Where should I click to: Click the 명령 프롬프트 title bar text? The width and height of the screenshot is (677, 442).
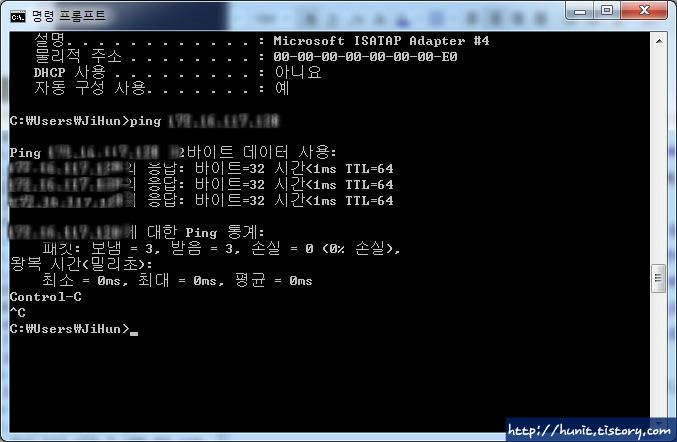[69, 16]
